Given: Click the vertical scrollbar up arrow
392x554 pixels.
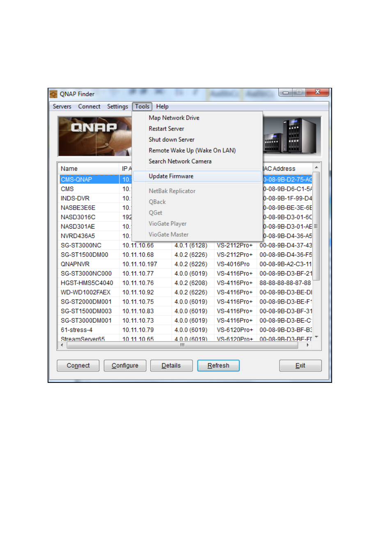Looking at the screenshot, I should [x=316, y=168].
